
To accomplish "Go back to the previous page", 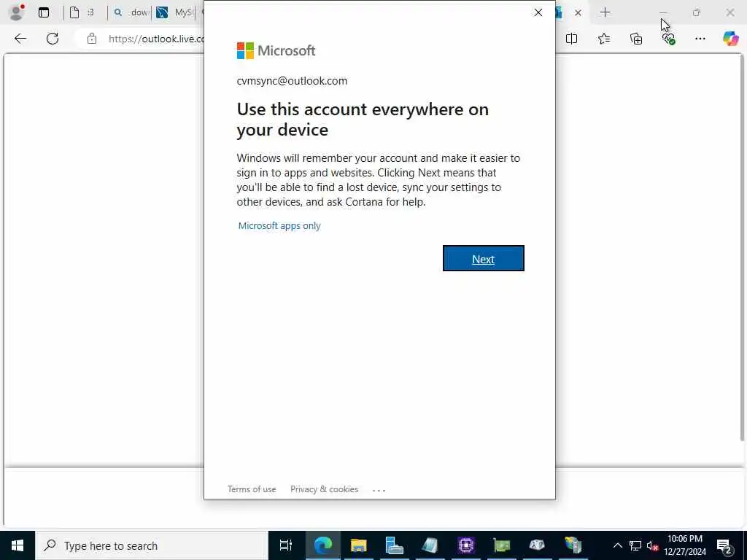I will 20,39.
